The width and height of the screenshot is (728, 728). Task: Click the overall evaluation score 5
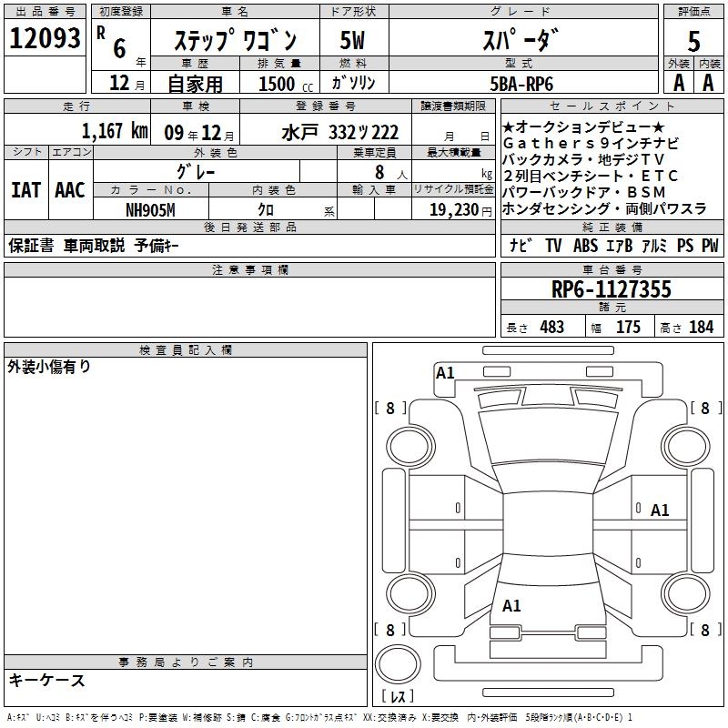click(693, 42)
